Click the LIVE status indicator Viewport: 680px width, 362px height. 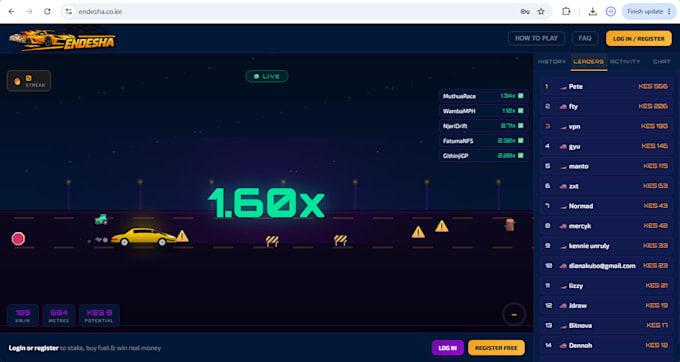(x=267, y=76)
